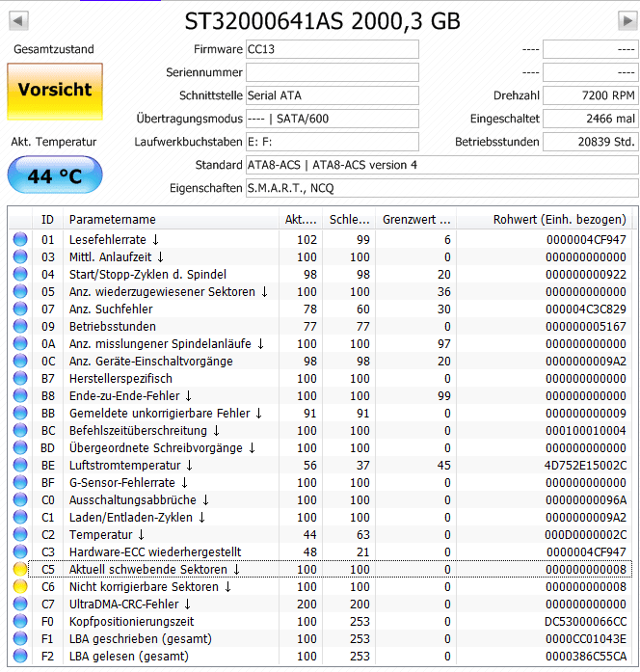
Task: Click the Standard ATA8-ACS field
Action: tap(442, 165)
